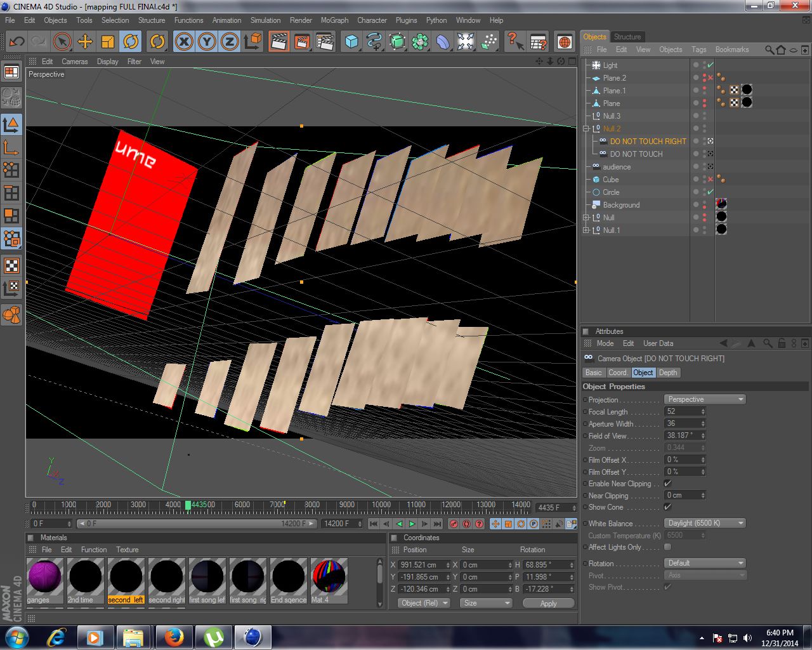Open the White Balance dropdown
Image resolution: width=812 pixels, height=650 pixels.
[x=704, y=522]
